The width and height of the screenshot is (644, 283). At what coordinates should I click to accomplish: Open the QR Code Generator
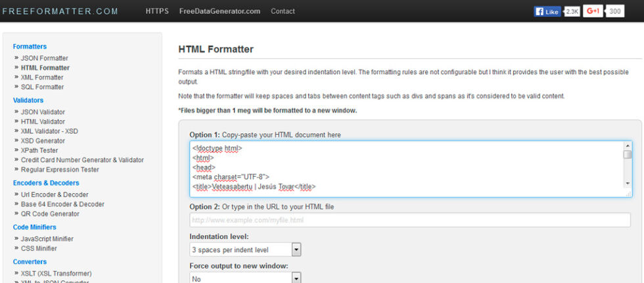coord(50,213)
